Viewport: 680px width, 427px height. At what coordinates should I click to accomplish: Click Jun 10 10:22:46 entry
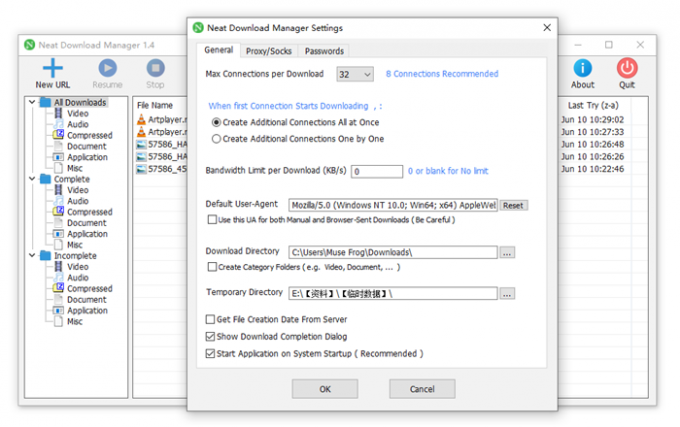pyautogui.click(x=592, y=169)
